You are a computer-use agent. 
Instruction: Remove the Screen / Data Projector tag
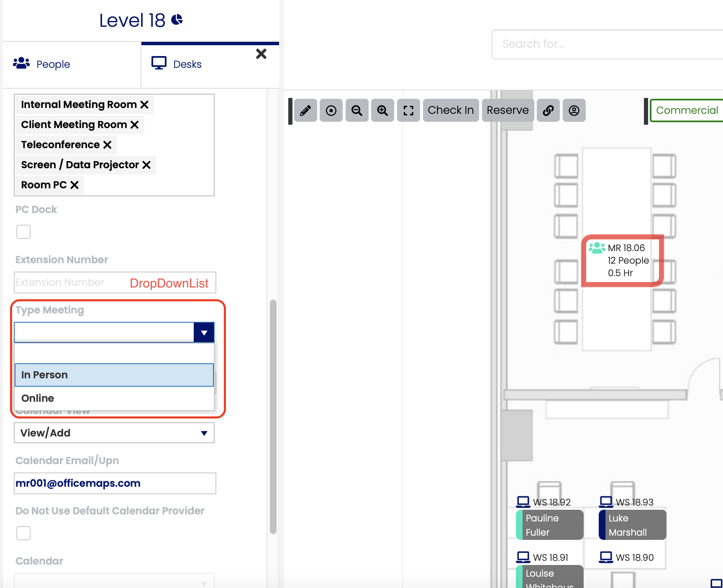click(146, 165)
